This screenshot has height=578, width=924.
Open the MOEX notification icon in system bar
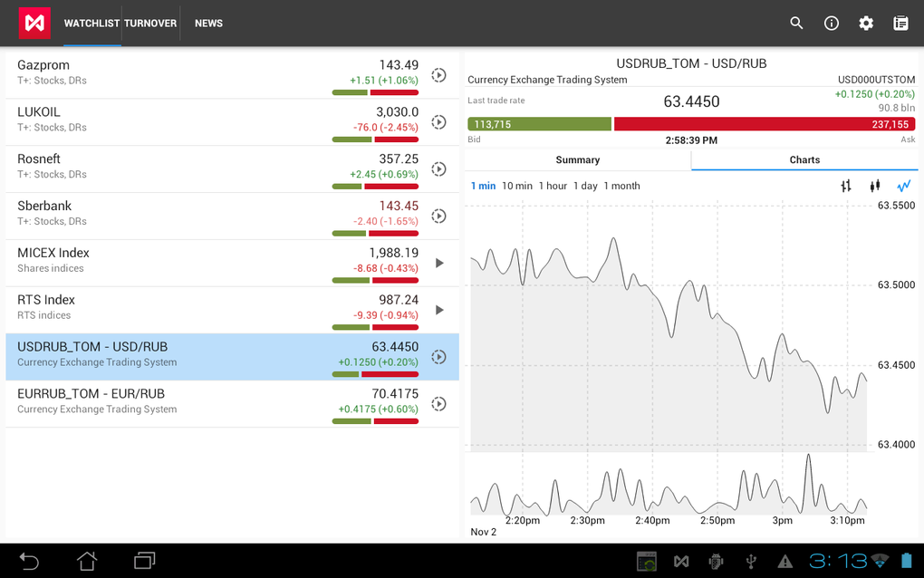(681, 562)
